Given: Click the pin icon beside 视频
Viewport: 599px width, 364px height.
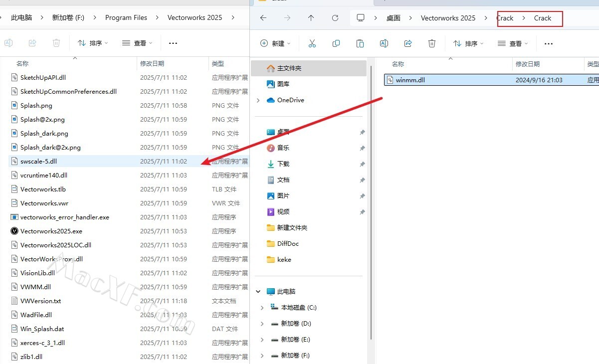Looking at the screenshot, I should pos(362,212).
